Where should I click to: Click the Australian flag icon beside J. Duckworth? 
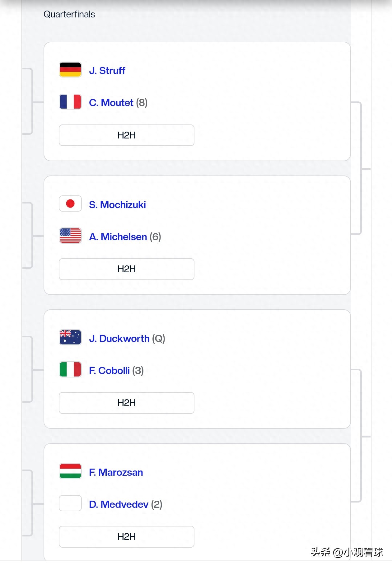tap(70, 338)
